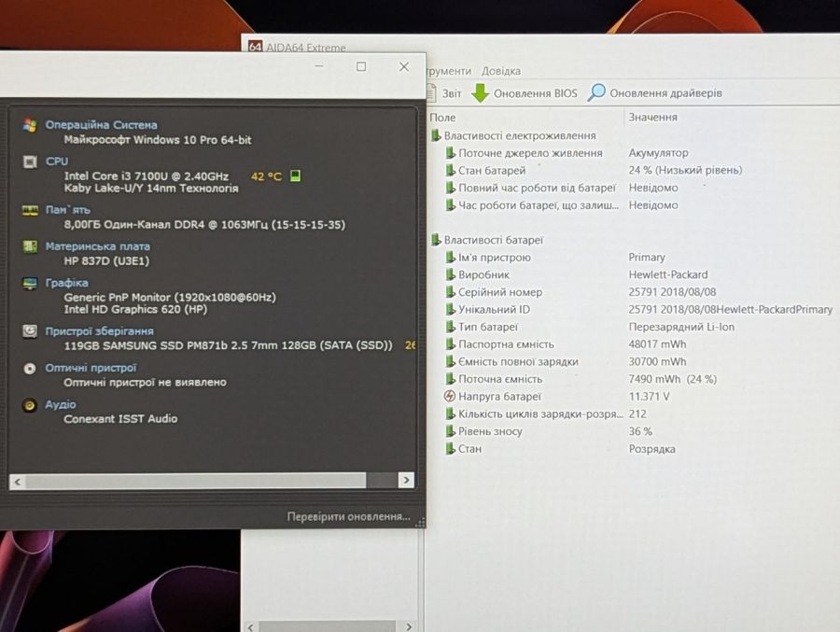Click the monitor icon next to Графіка

[30, 283]
